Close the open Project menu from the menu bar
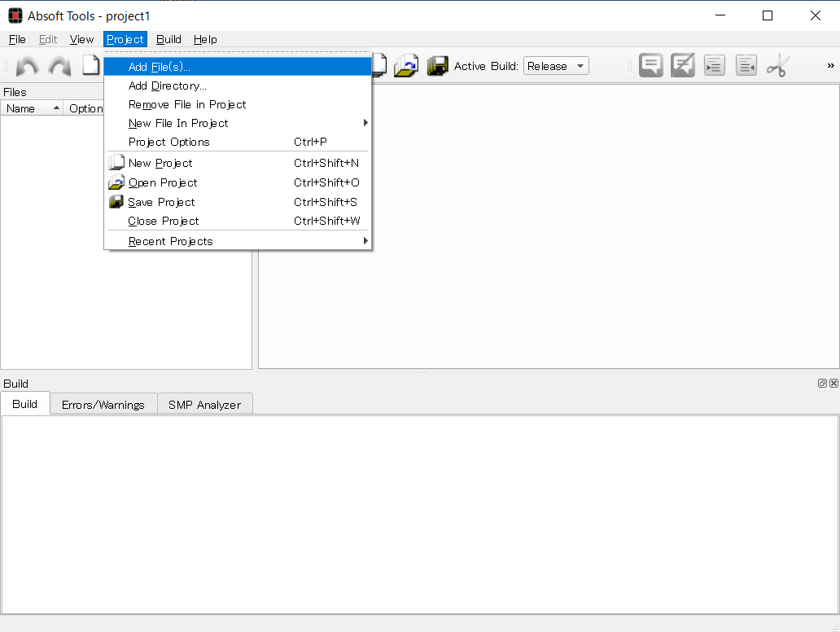840x632 pixels. (125, 39)
